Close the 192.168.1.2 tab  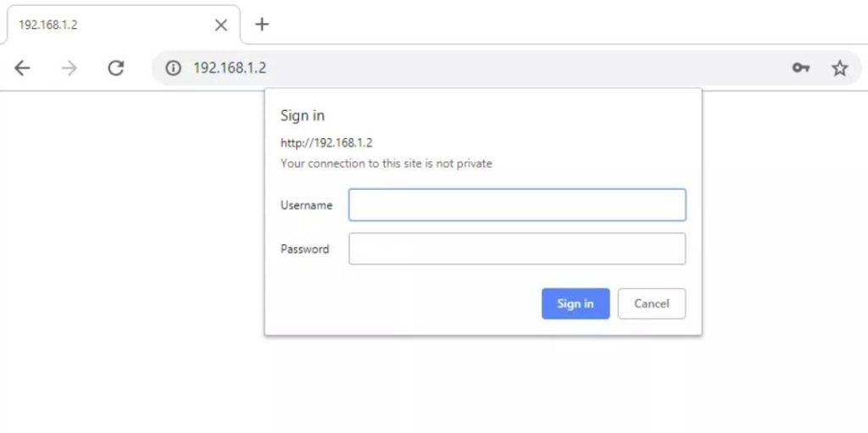(221, 25)
